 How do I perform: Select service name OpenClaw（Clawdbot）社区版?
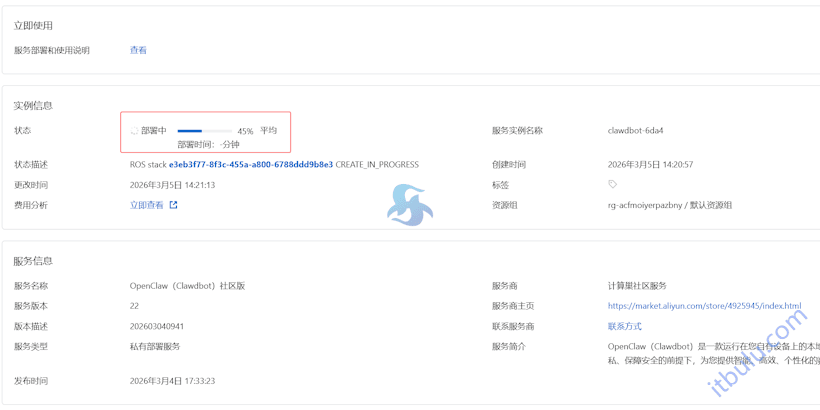(187, 286)
